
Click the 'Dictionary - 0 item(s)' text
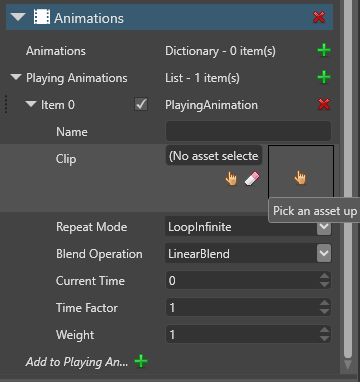[x=220, y=51]
